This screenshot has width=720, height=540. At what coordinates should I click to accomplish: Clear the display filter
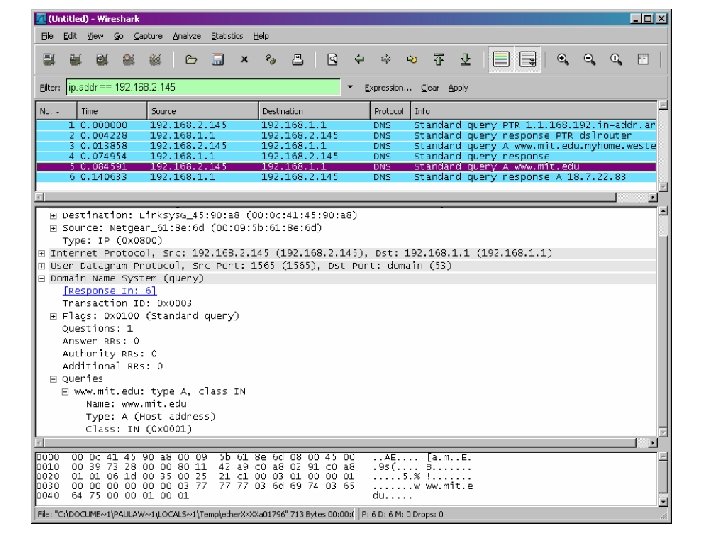pos(430,88)
